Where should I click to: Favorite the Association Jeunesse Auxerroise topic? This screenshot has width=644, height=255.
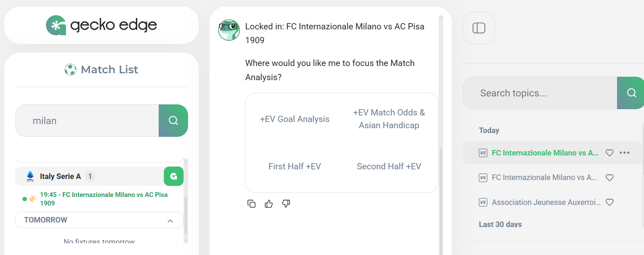point(609,202)
